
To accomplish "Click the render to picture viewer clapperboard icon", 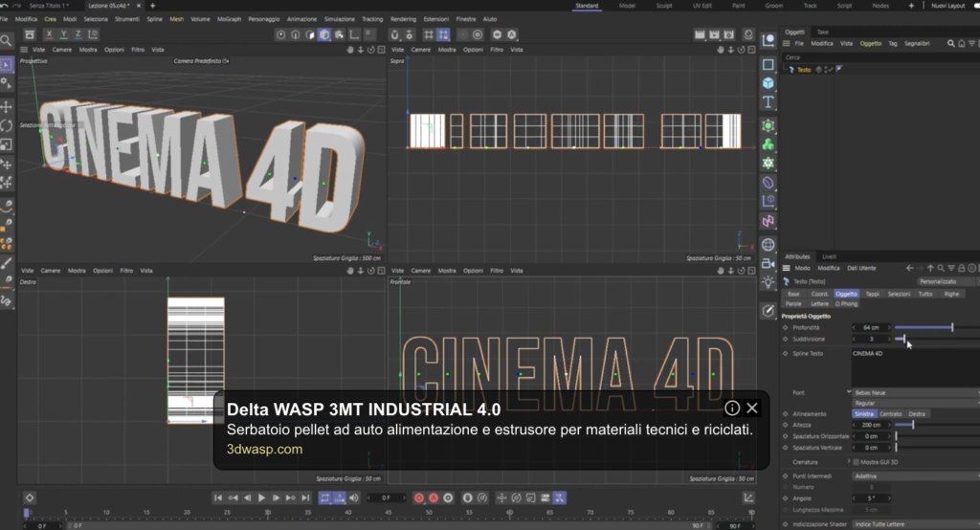I will [714, 35].
